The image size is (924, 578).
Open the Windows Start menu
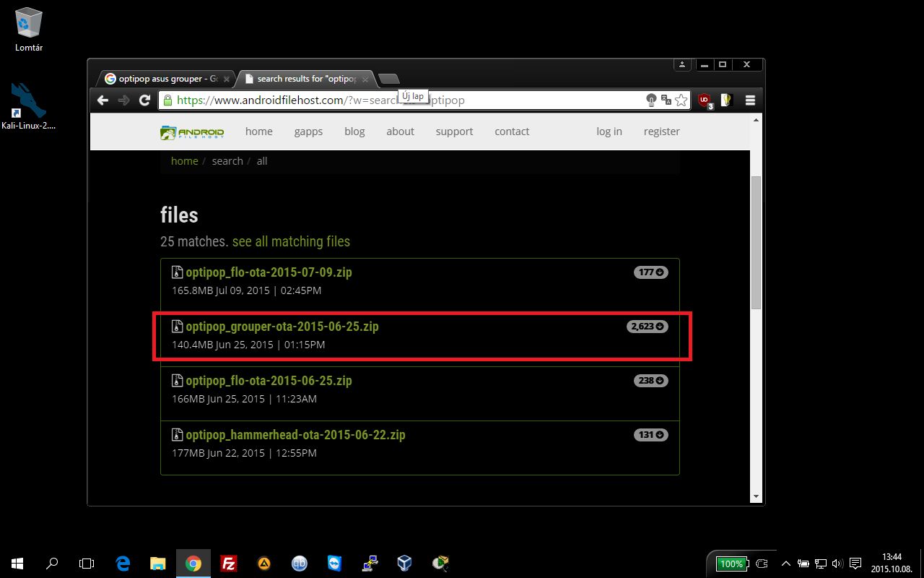(17, 564)
